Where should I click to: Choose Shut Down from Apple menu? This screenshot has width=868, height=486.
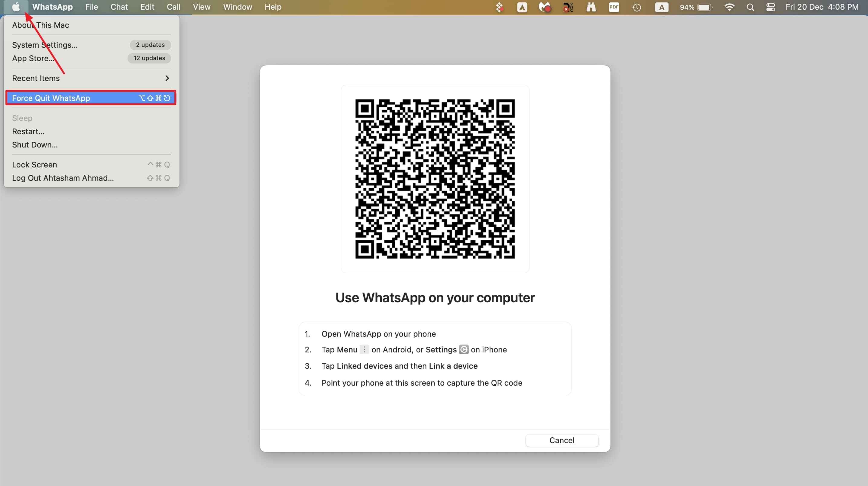[x=91, y=145]
